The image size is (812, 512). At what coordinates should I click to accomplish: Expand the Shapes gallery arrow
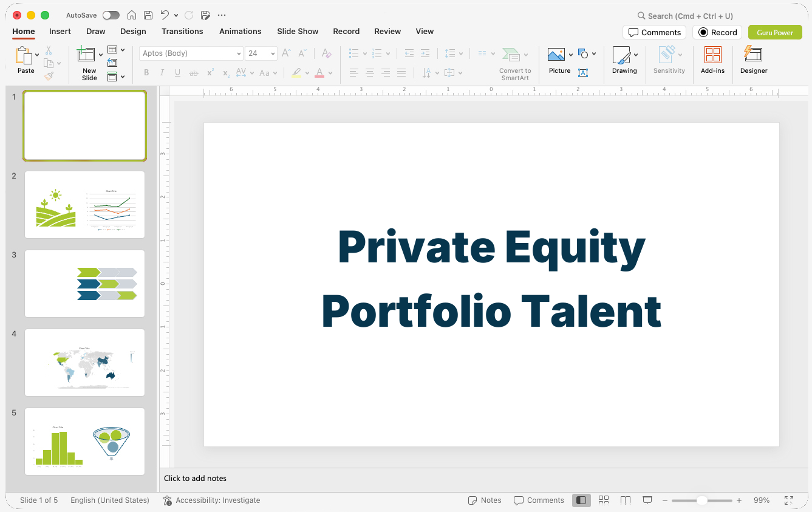pyautogui.click(x=594, y=54)
